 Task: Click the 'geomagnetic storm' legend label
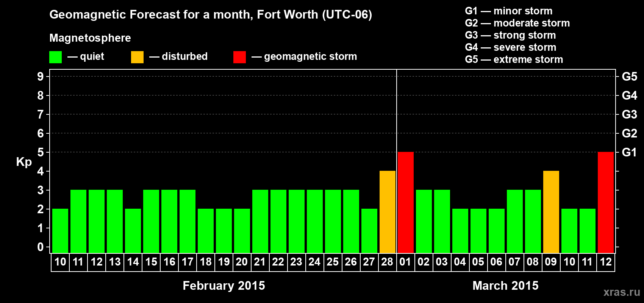click(x=311, y=57)
